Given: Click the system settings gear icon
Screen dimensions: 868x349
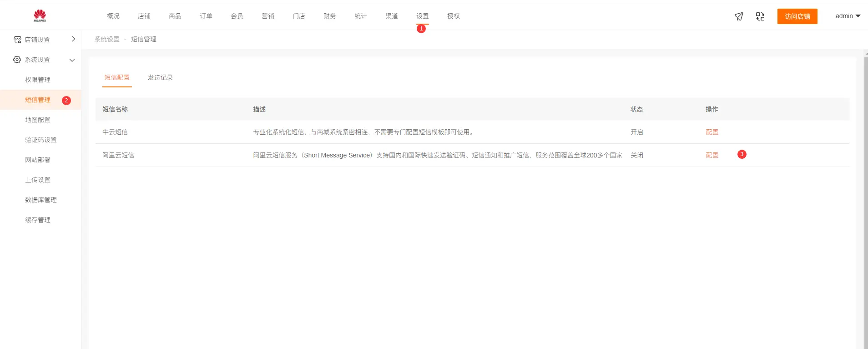Looking at the screenshot, I should coord(17,60).
